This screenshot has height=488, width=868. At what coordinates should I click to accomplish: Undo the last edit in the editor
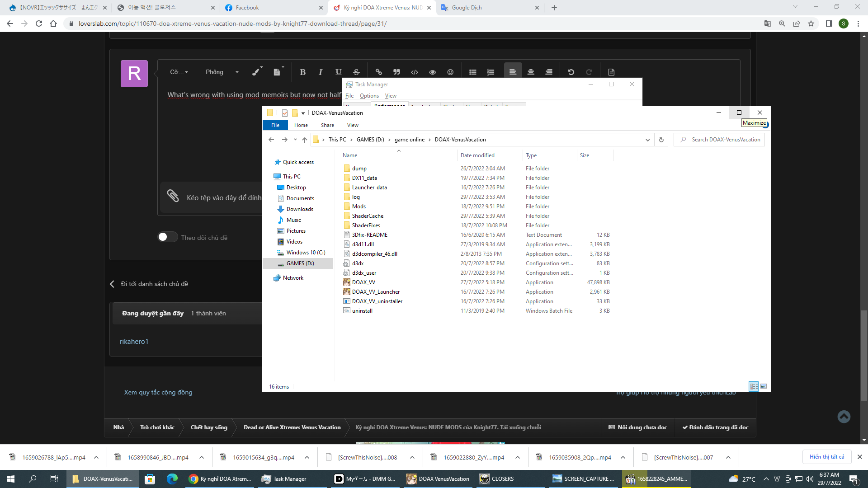(x=571, y=72)
